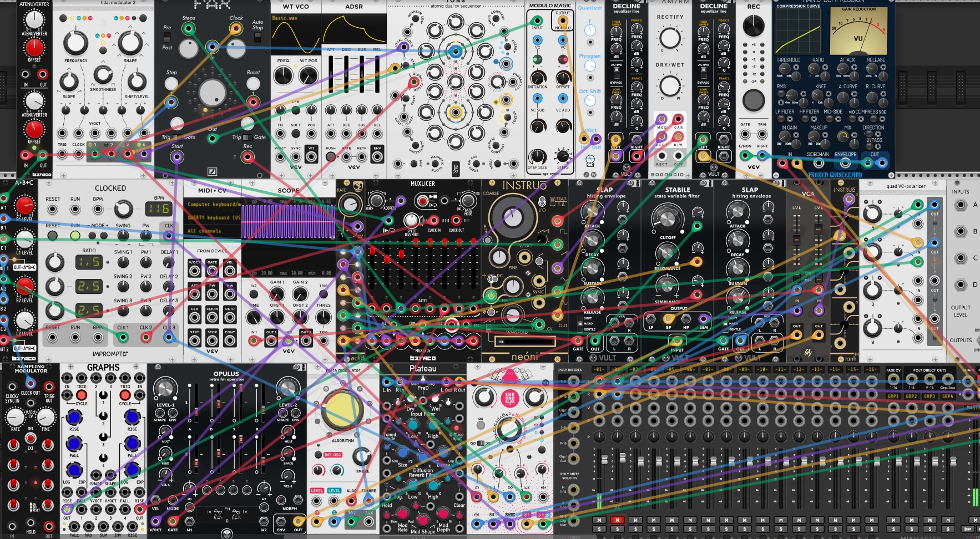Open the QWERTY keyboard device dropdown in MIDI-CV
The height and width of the screenshot is (539, 980).
213,217
